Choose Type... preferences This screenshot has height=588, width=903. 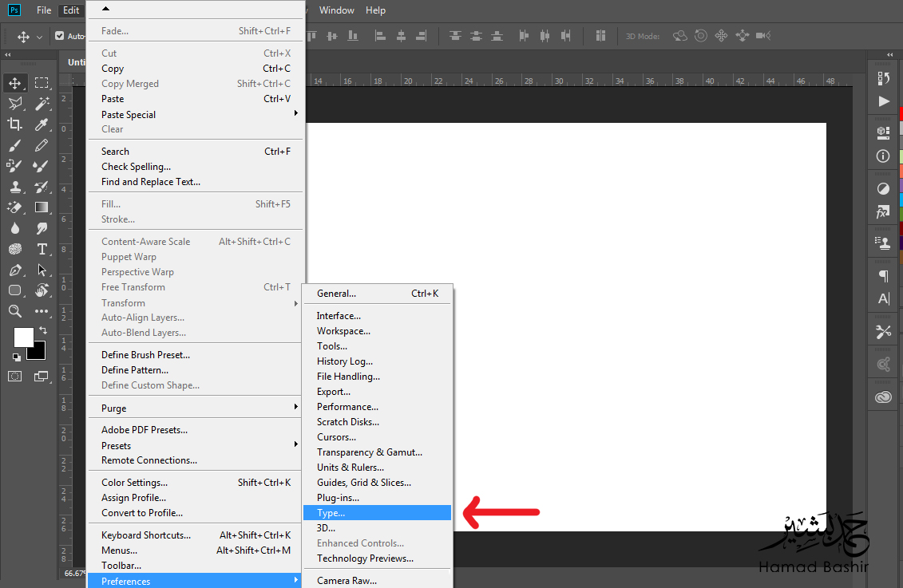point(377,513)
